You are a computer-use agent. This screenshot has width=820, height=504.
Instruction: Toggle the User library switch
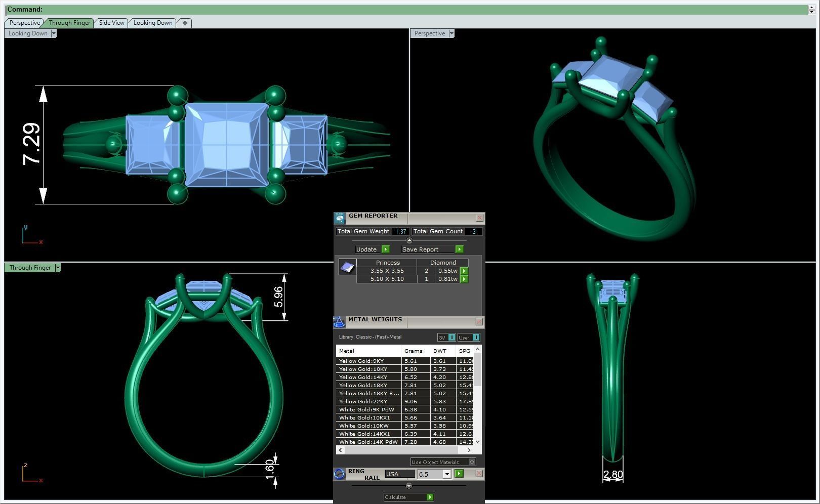469,338
